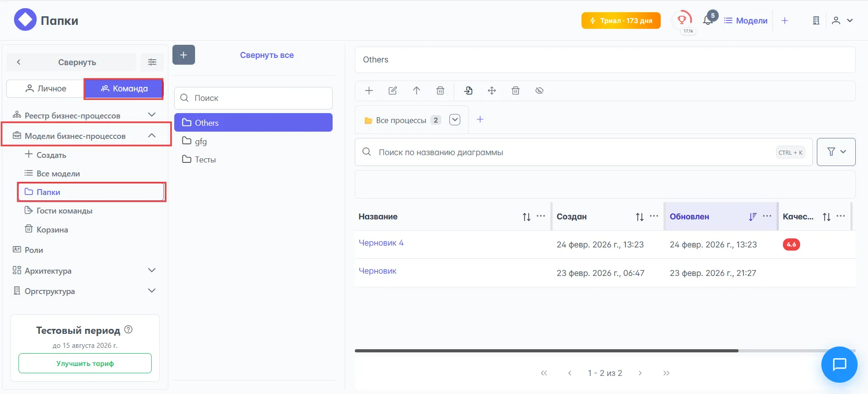Click the edit pencil icon in toolbar
The width and height of the screenshot is (868, 394).
pos(392,90)
